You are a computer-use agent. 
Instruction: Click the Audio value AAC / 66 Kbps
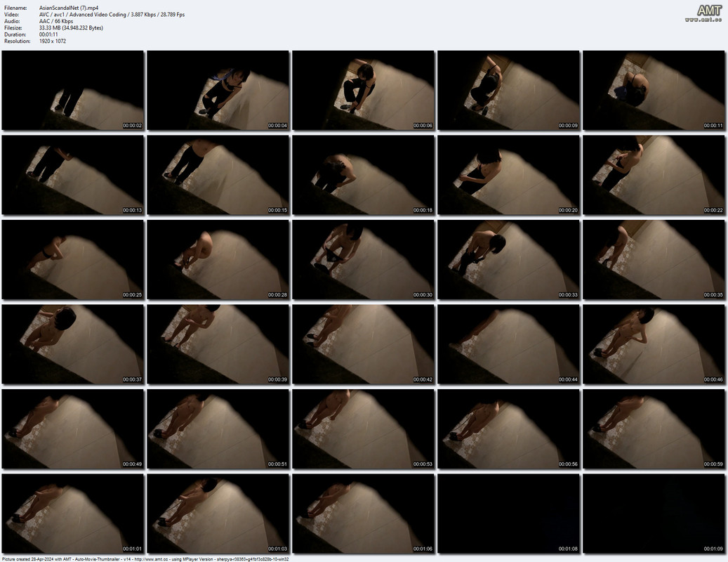pos(56,21)
